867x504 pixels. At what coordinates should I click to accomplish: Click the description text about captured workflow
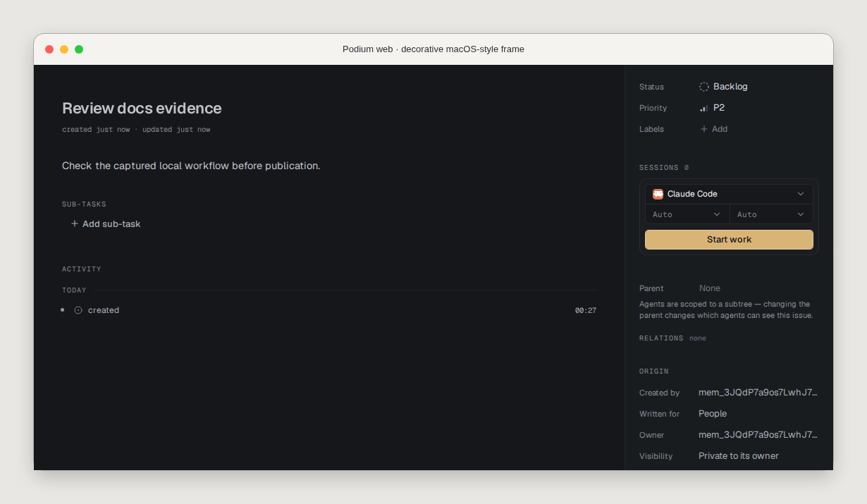191,166
